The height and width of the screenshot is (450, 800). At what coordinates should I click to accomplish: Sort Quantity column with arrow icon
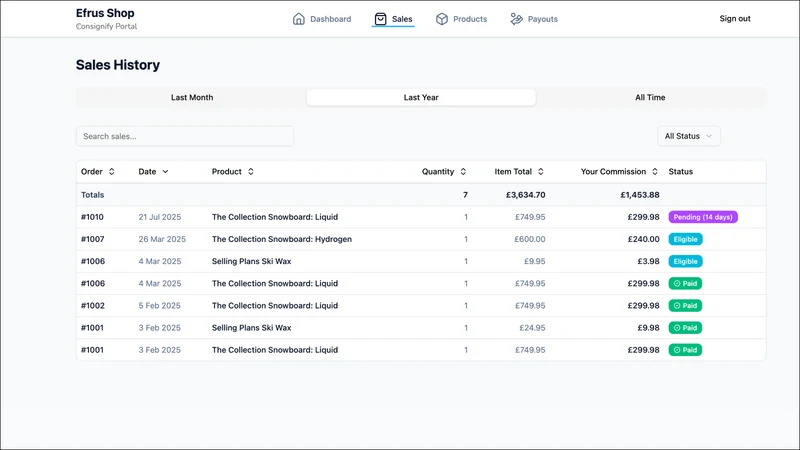pyautogui.click(x=463, y=171)
